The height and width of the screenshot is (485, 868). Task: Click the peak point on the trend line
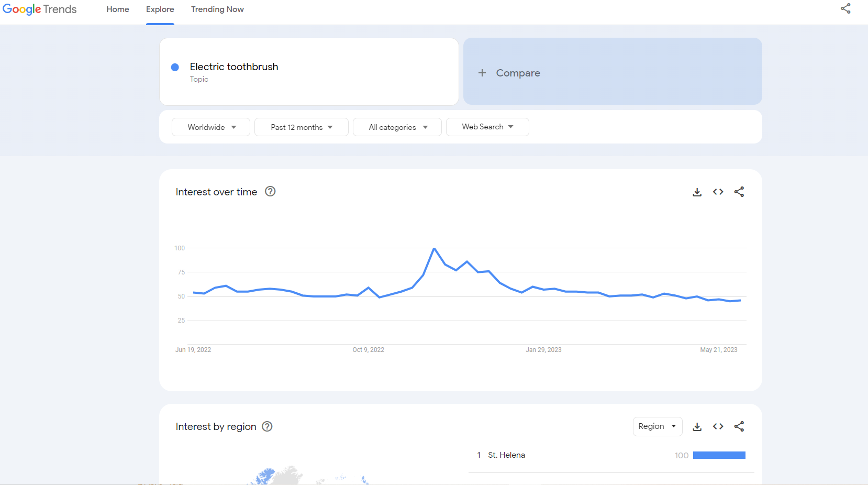coord(434,248)
